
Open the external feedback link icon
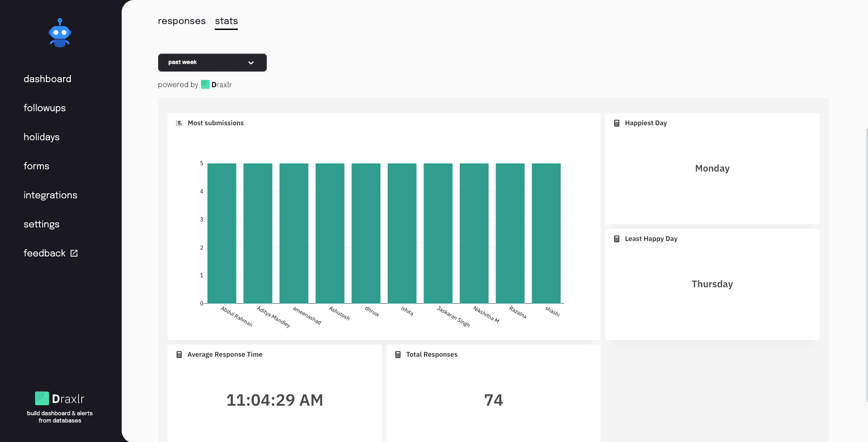click(x=74, y=253)
